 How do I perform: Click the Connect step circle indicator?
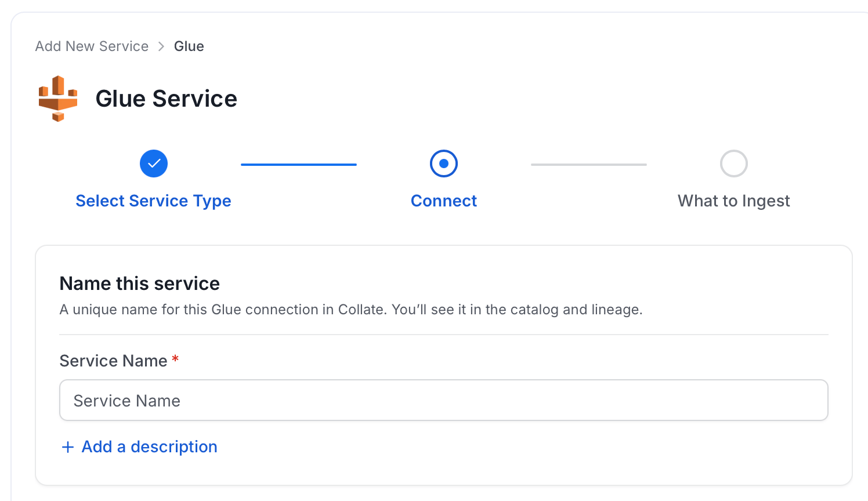point(444,164)
